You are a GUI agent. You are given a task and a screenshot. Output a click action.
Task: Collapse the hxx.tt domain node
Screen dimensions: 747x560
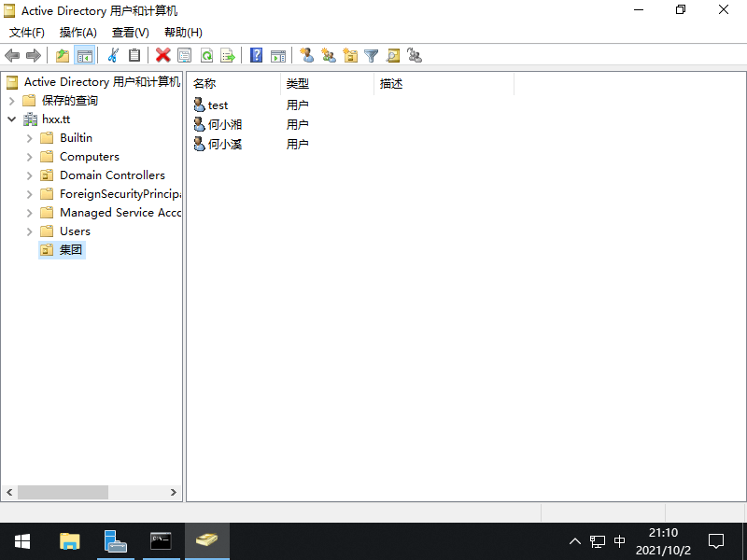click(x=12, y=119)
